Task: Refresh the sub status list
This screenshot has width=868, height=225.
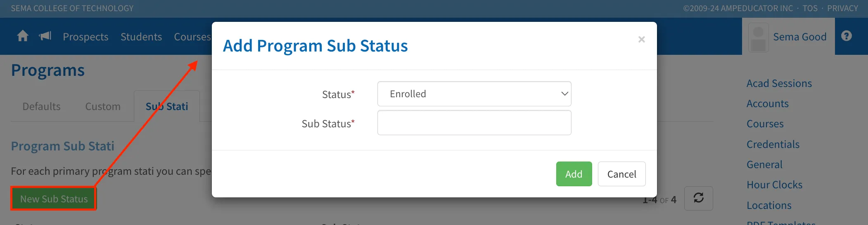Action: [698, 198]
